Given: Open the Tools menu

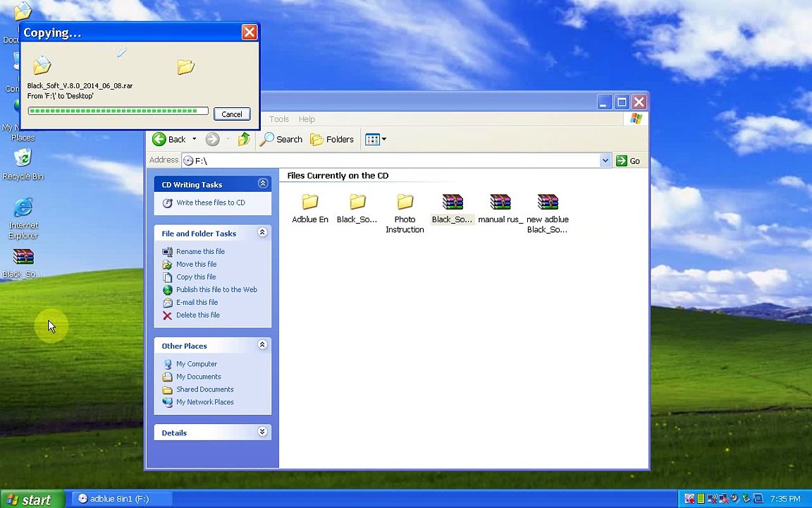Looking at the screenshot, I should [x=278, y=119].
